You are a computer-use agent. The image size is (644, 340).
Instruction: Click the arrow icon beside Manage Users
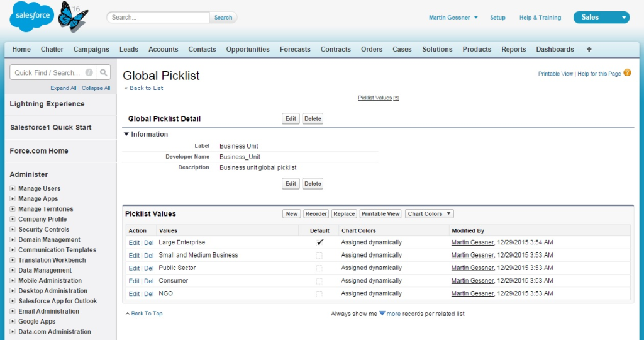click(x=13, y=188)
